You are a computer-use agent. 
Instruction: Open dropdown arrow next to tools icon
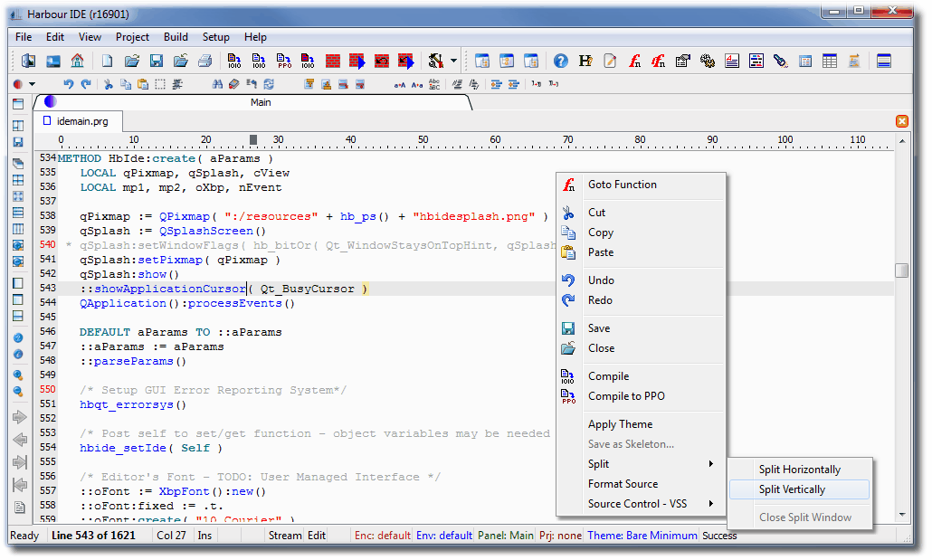coord(453,62)
